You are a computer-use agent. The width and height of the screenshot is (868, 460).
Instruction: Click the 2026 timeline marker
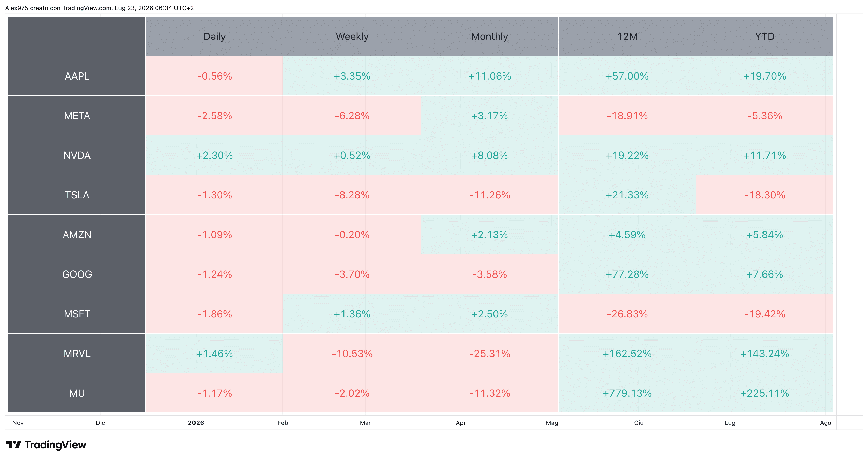tap(196, 423)
